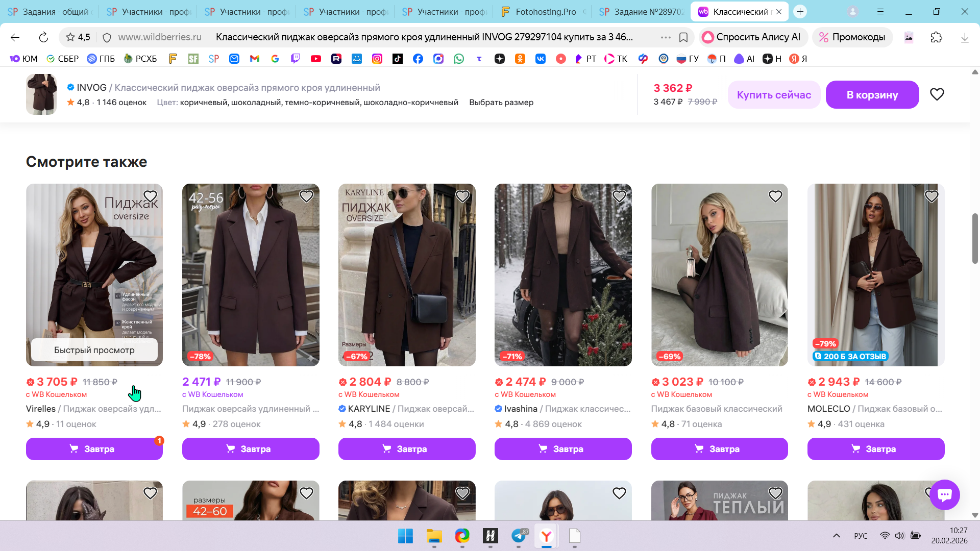
Task: Open address bar three-dots menu
Action: pos(665,37)
